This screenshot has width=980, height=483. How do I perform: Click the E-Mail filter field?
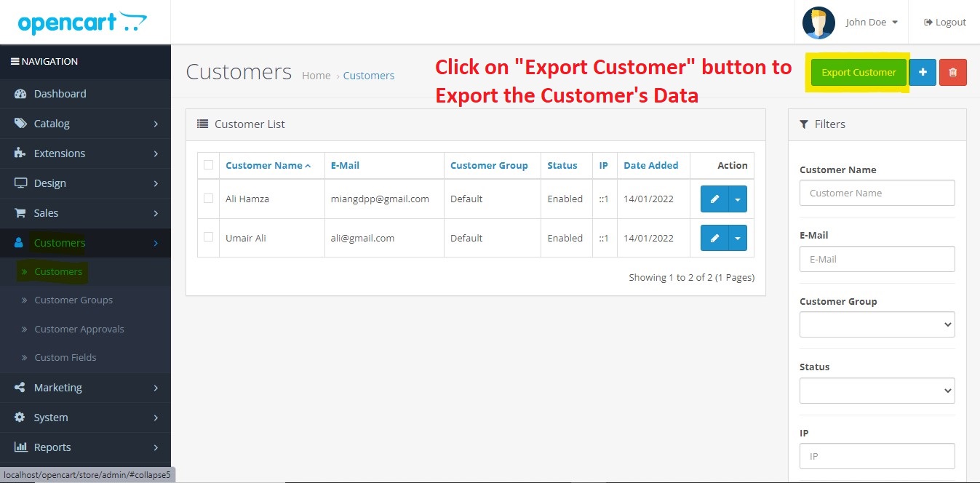877,259
